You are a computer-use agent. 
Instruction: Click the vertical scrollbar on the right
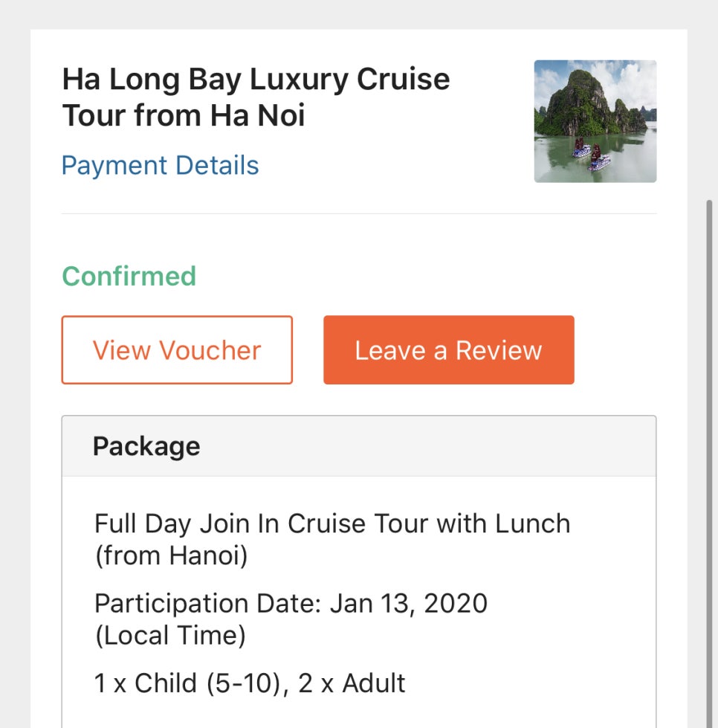(x=709, y=464)
